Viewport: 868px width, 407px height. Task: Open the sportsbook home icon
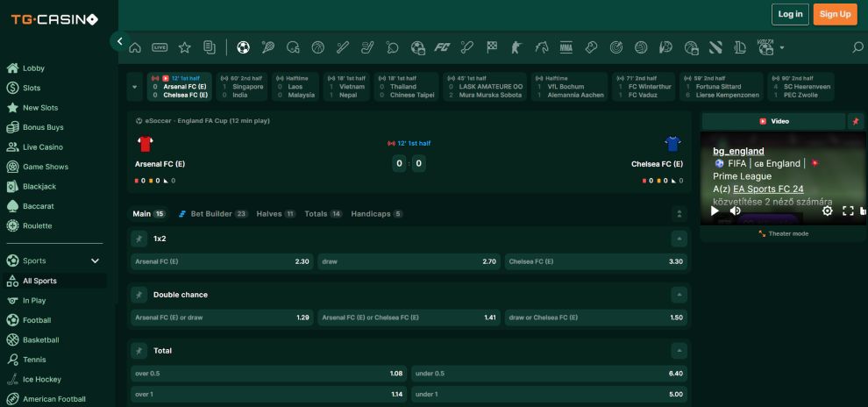(136, 47)
